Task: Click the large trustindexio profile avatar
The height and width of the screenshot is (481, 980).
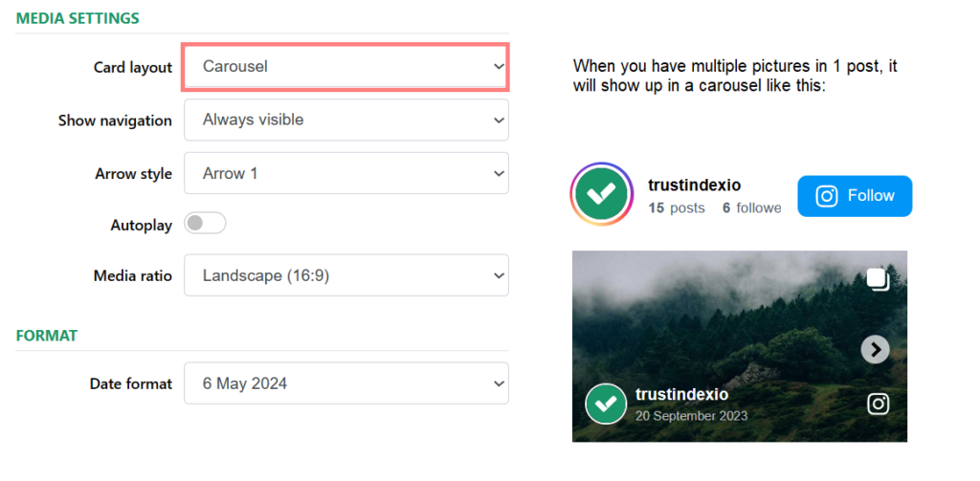Action: click(601, 194)
